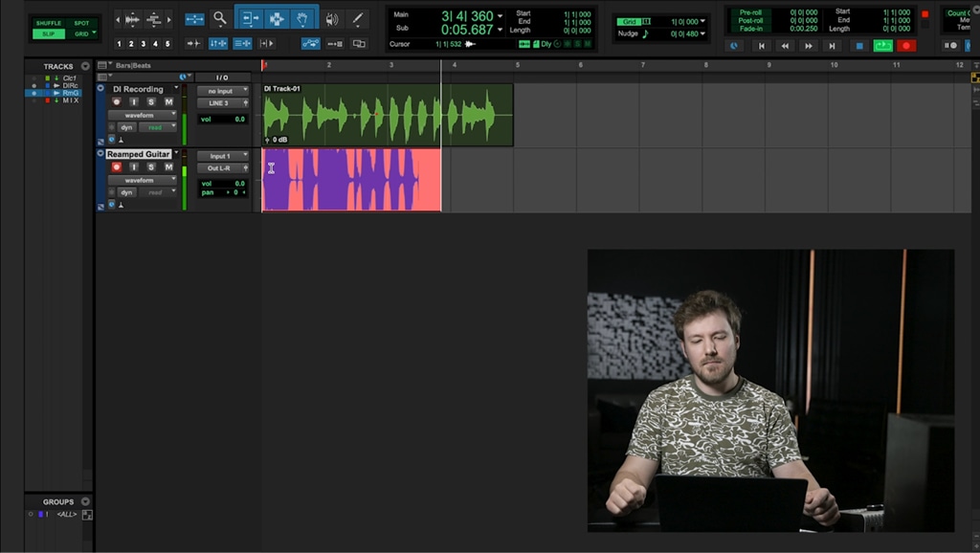The image size is (980, 553).
Task: Switch to Spot edit mode
Action: tap(82, 23)
